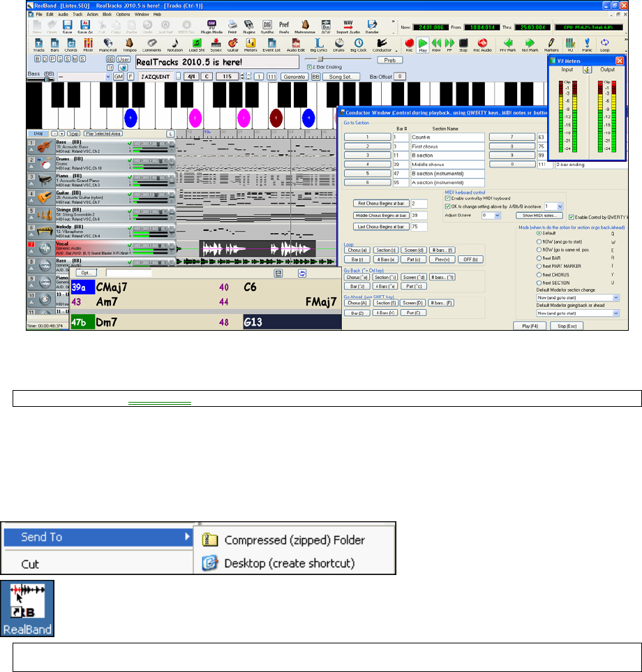Select the Next BAR mode option

click(539, 258)
